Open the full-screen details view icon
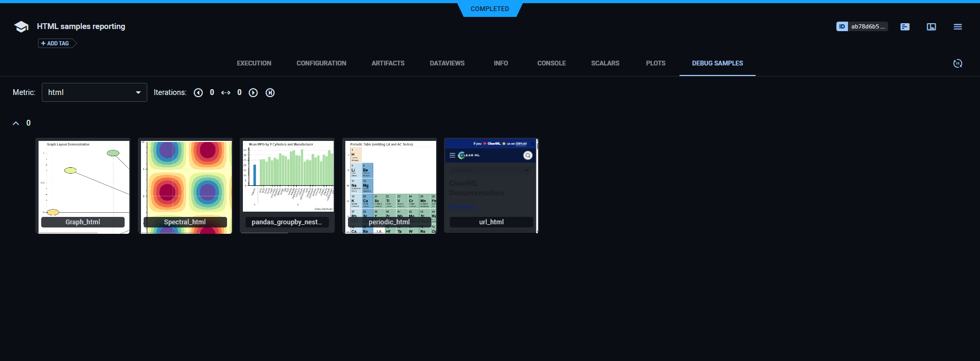980x361 pixels. pyautogui.click(x=931, y=27)
